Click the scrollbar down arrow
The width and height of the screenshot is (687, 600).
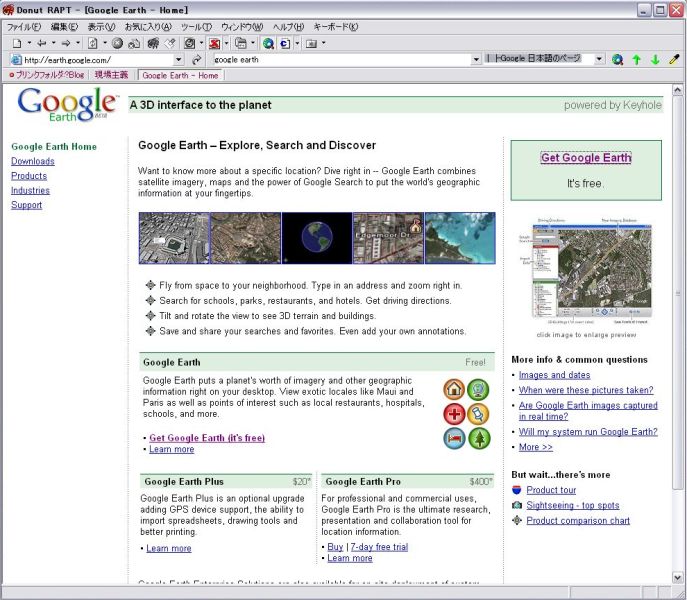tap(677, 578)
